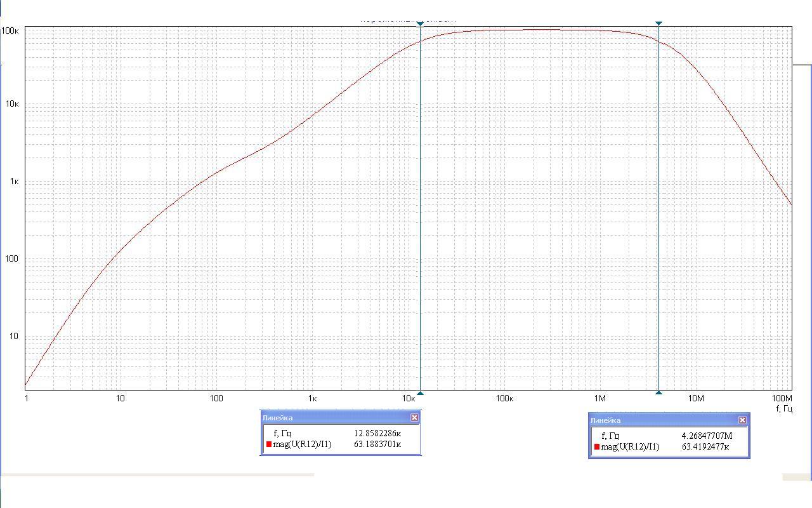Select bottom triangle handle of the 12.858к cursor
Image resolution: width=812 pixels, height=508 pixels.
coord(420,393)
